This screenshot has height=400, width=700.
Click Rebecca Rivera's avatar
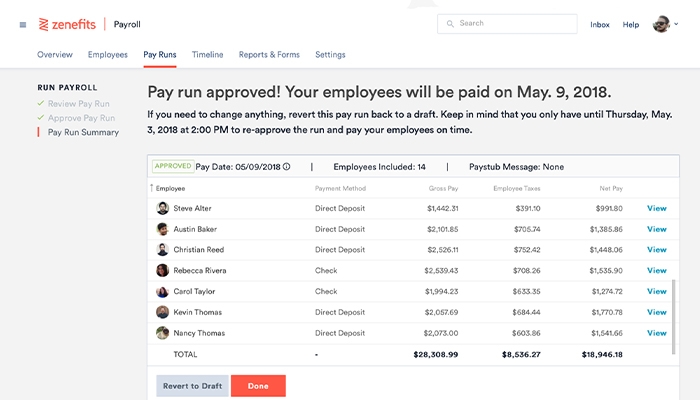(162, 271)
